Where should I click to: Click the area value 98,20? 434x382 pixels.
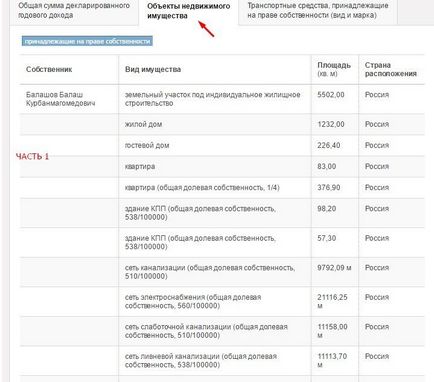[x=327, y=209]
